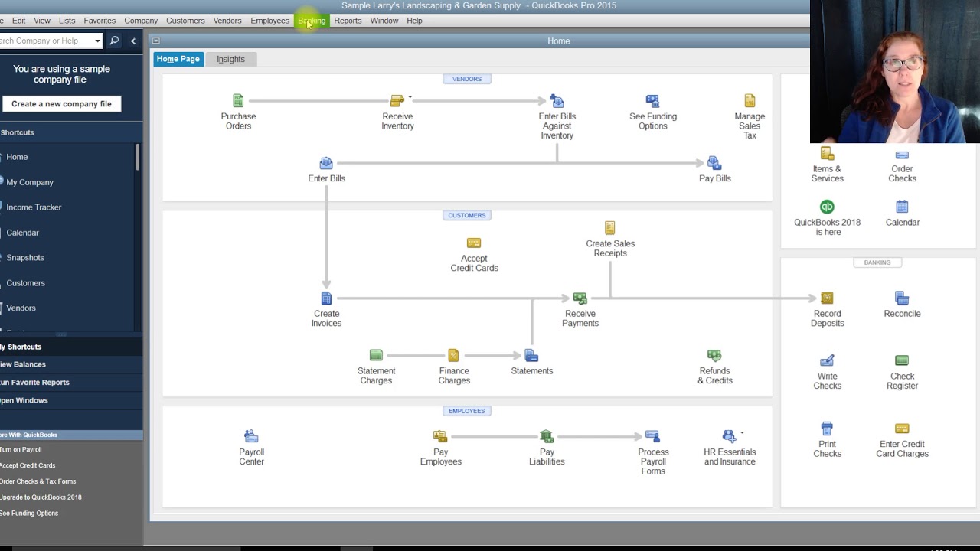Open Items & Services icon
Image resolution: width=980 pixels, height=551 pixels.
coord(827,153)
